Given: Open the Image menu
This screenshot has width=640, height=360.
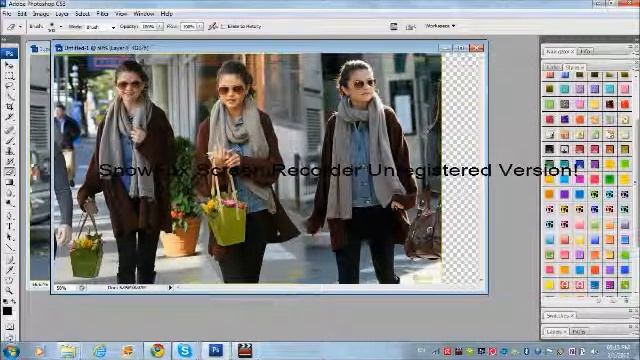Looking at the screenshot, I should 41,14.
